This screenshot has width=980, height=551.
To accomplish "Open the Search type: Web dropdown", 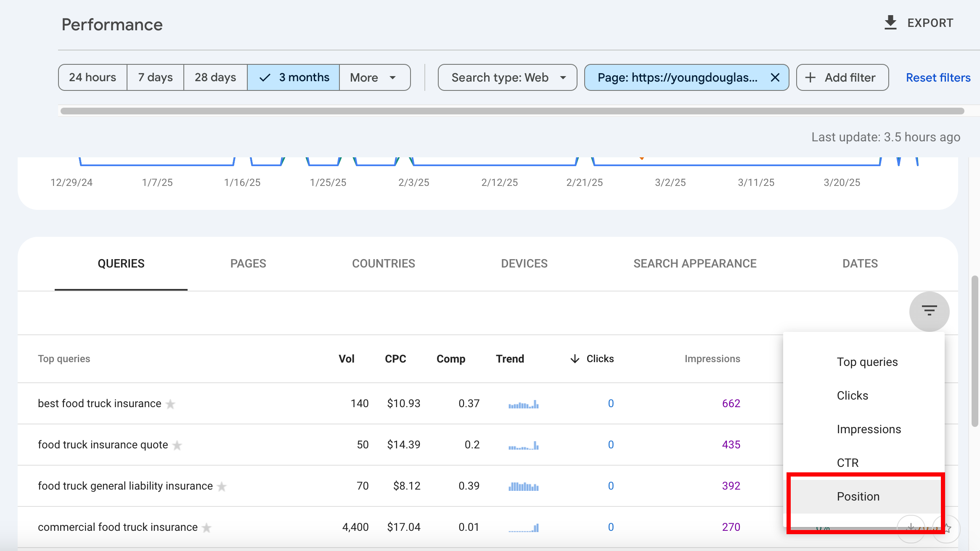I will [507, 77].
